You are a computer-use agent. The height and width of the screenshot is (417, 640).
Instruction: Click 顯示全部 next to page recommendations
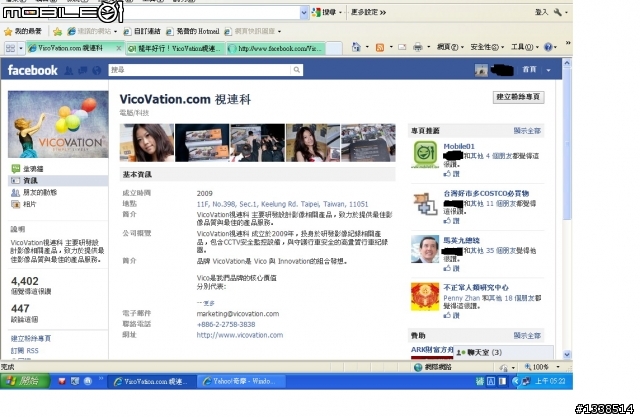[x=527, y=131]
